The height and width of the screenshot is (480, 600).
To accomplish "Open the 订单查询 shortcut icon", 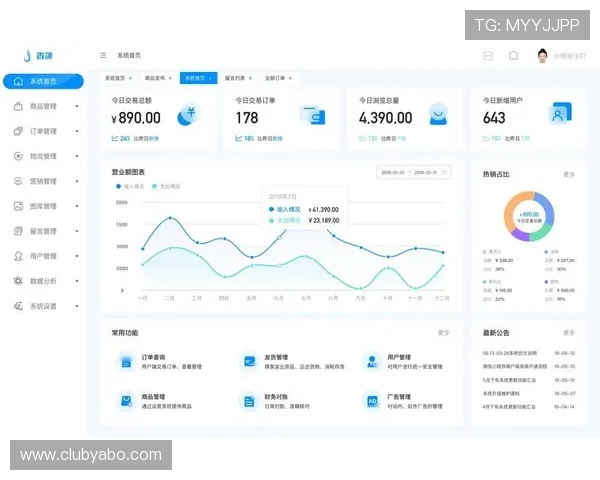I will pyautogui.click(x=124, y=361).
